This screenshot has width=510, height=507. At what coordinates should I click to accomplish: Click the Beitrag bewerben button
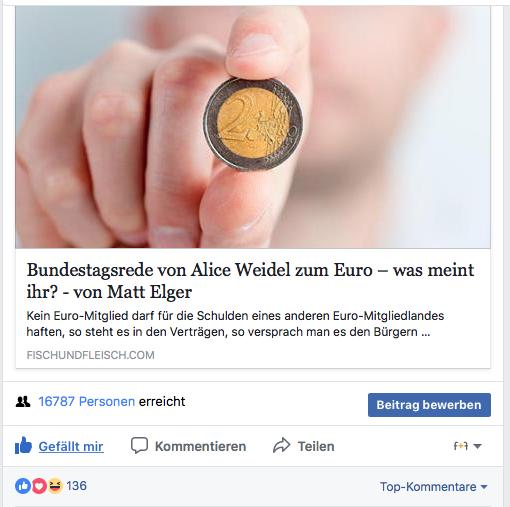pos(429,405)
